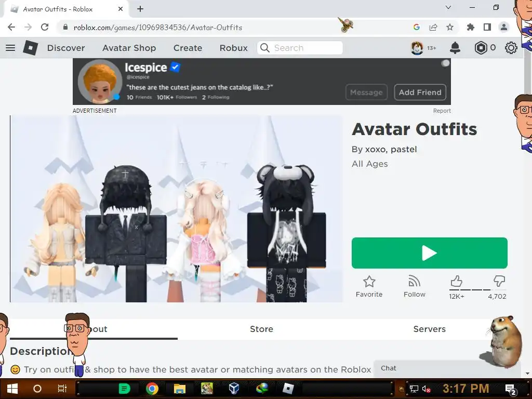Image resolution: width=532 pixels, height=399 pixels.
Task: Open a new browser tab
Action: [140, 9]
